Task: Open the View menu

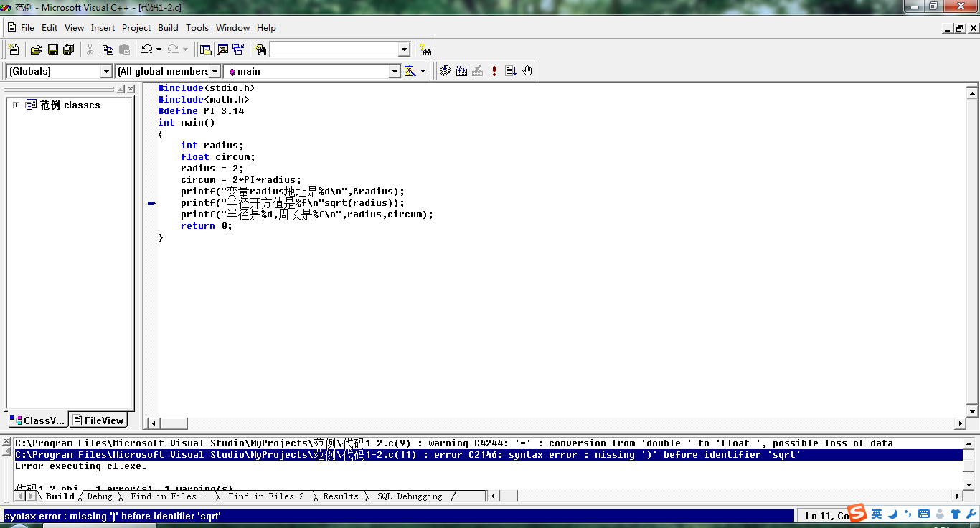Action: 74,27
